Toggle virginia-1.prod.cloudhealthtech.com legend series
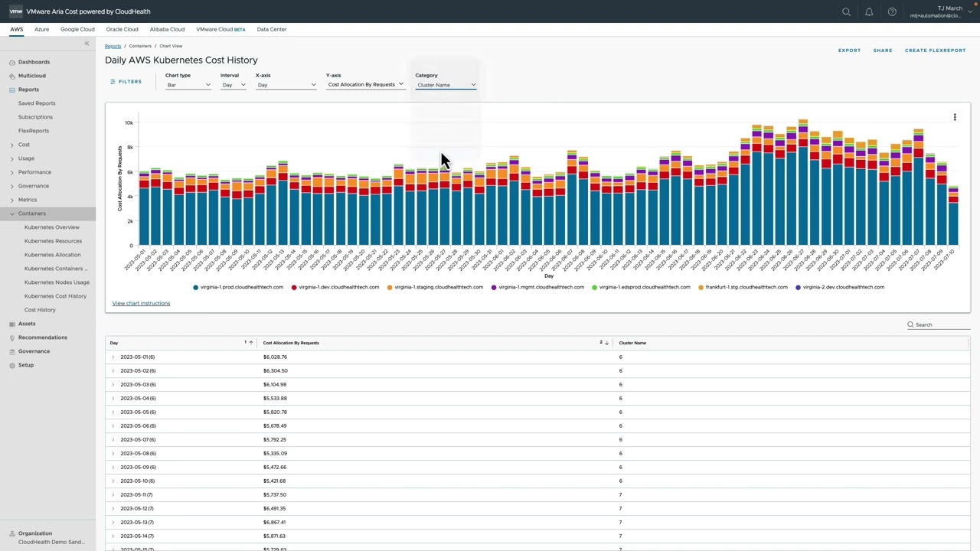980x551 pixels. [x=242, y=287]
